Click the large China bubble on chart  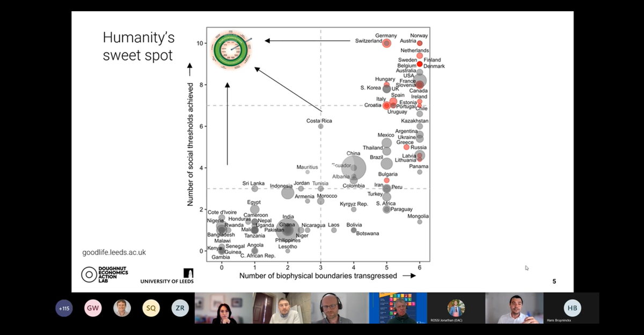tap(354, 168)
